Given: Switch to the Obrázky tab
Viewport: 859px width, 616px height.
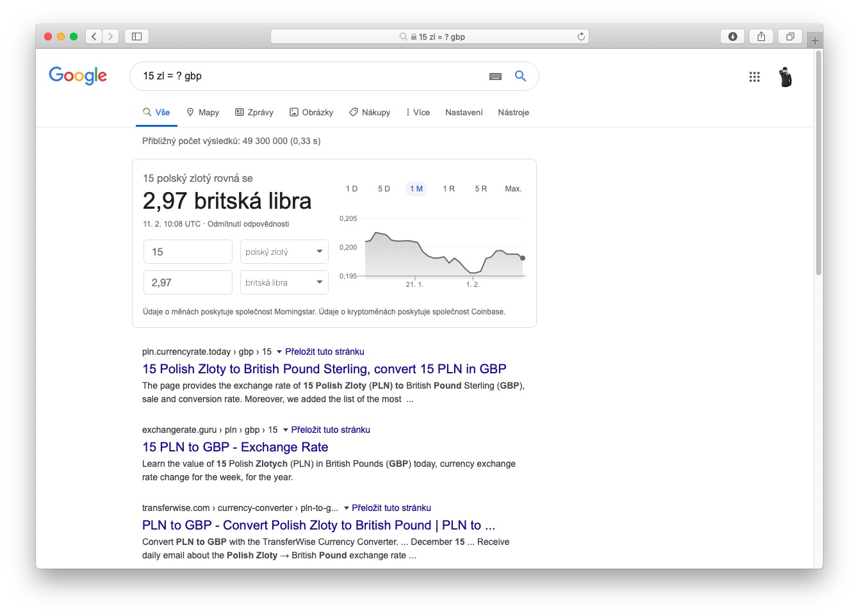Looking at the screenshot, I should (311, 113).
